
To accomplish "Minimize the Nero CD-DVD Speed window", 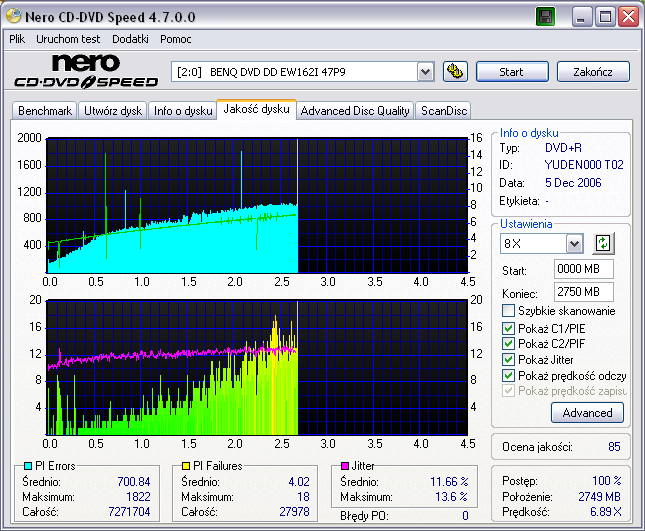I will click(x=582, y=17).
